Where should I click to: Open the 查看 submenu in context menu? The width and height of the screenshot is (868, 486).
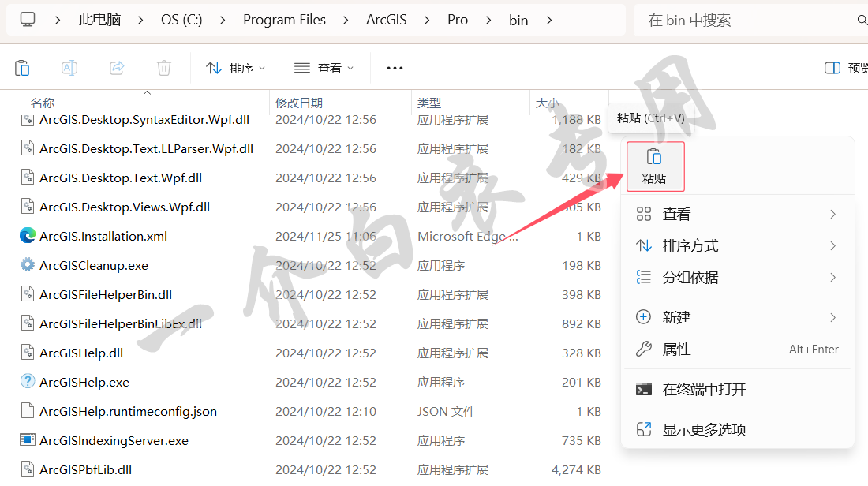coord(737,215)
